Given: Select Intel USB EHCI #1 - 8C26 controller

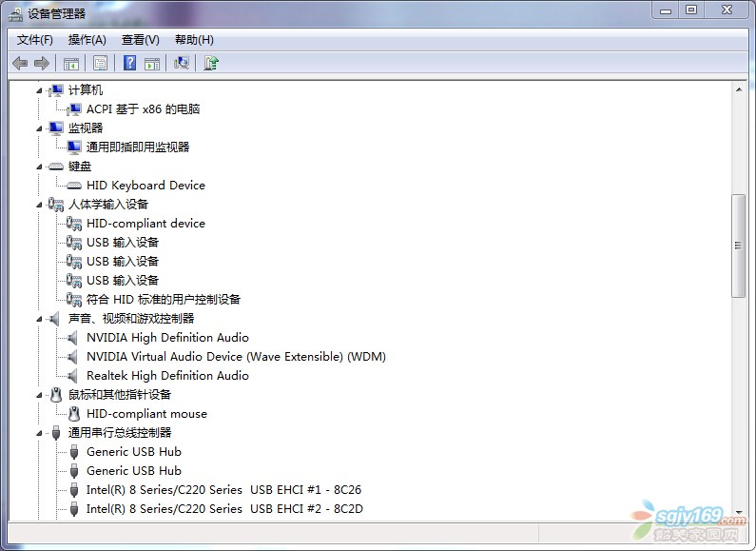Looking at the screenshot, I should click(223, 490).
